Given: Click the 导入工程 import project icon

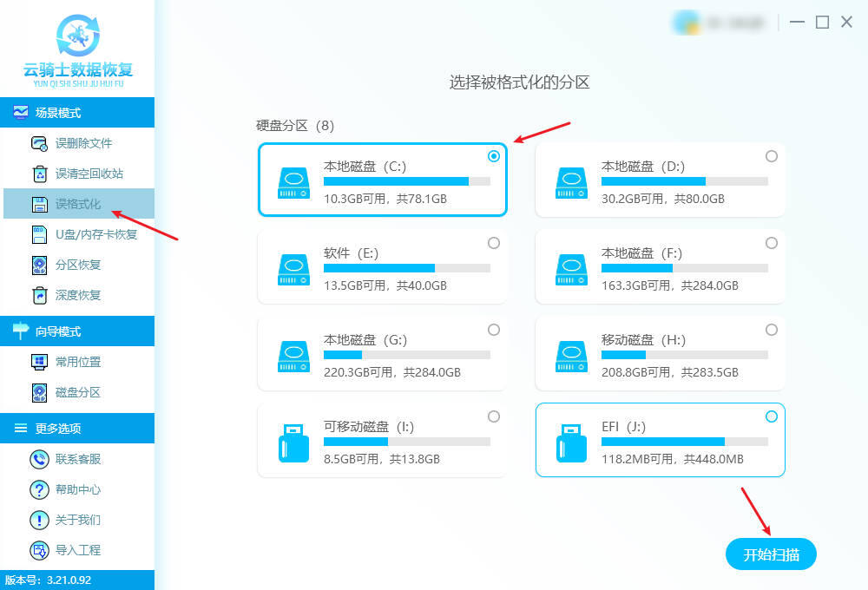Looking at the screenshot, I should (x=39, y=551).
